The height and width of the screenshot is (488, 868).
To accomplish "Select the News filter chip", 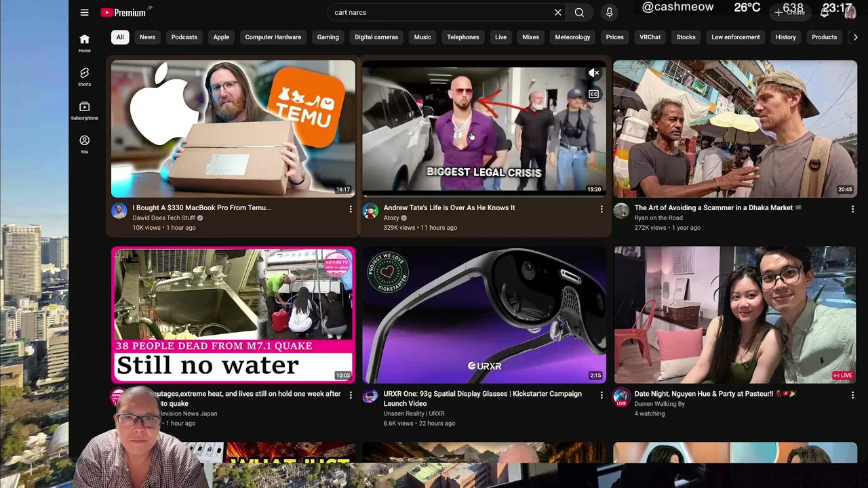I will (147, 37).
